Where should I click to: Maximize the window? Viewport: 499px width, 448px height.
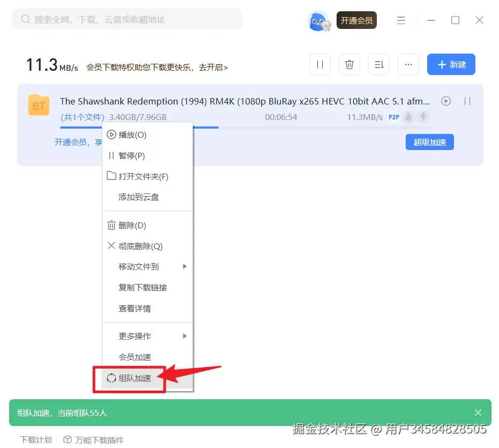coord(455,20)
